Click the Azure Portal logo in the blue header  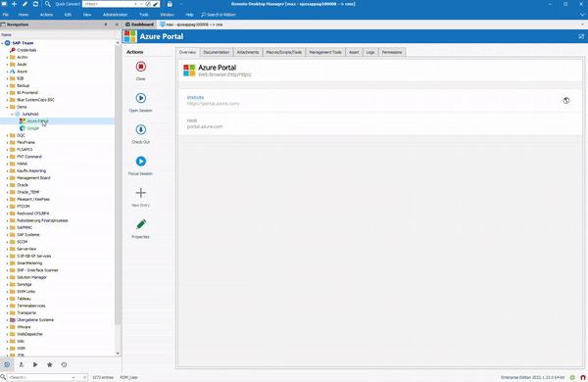point(129,36)
